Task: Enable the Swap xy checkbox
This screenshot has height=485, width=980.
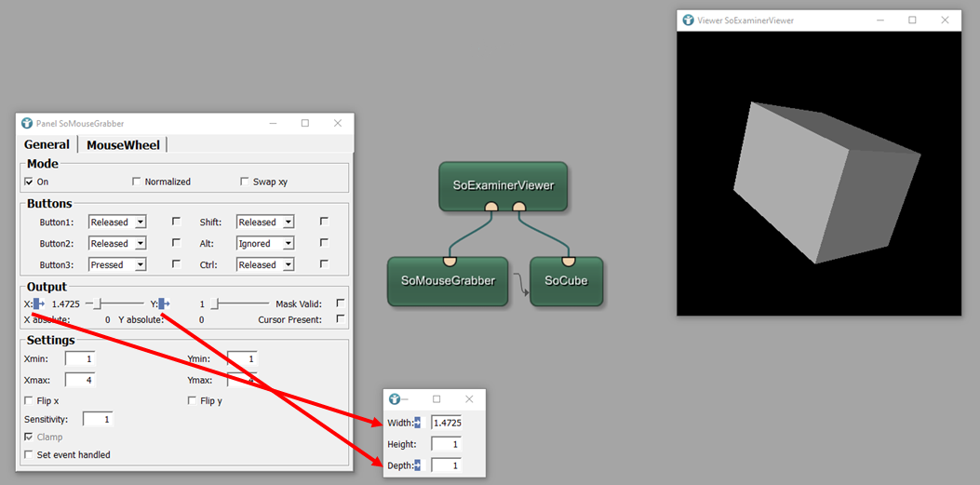Action: (245, 182)
